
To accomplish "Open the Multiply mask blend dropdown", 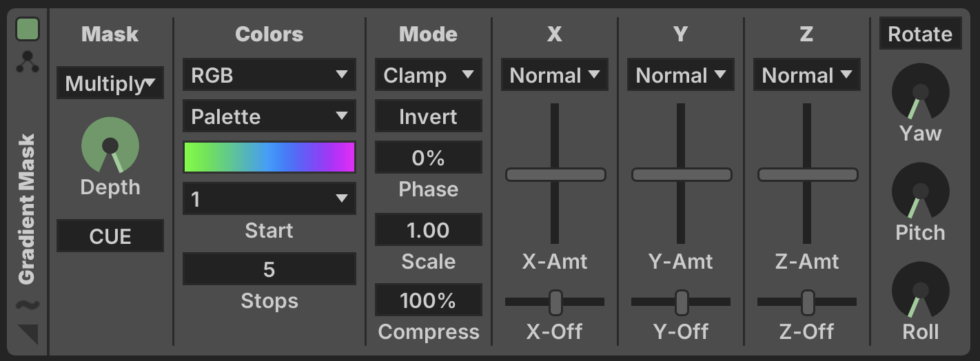I will point(110,83).
